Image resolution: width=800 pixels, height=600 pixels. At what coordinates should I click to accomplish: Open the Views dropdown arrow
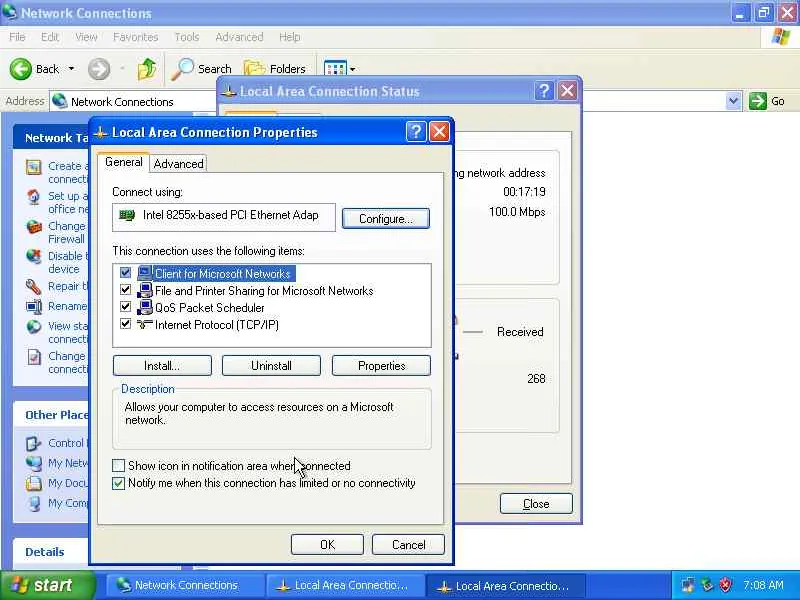point(353,69)
